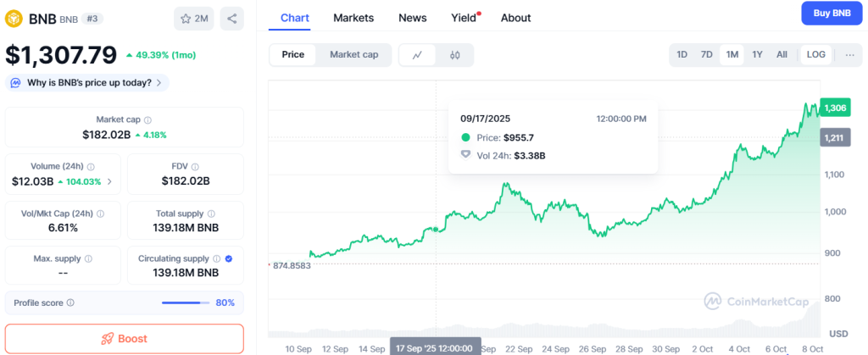868x355 pixels.
Task: Switch to candlestick chart icon
Action: [454, 55]
